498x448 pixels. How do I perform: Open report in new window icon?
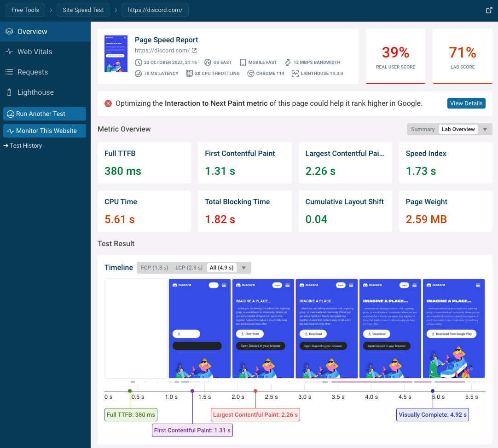pos(489,10)
